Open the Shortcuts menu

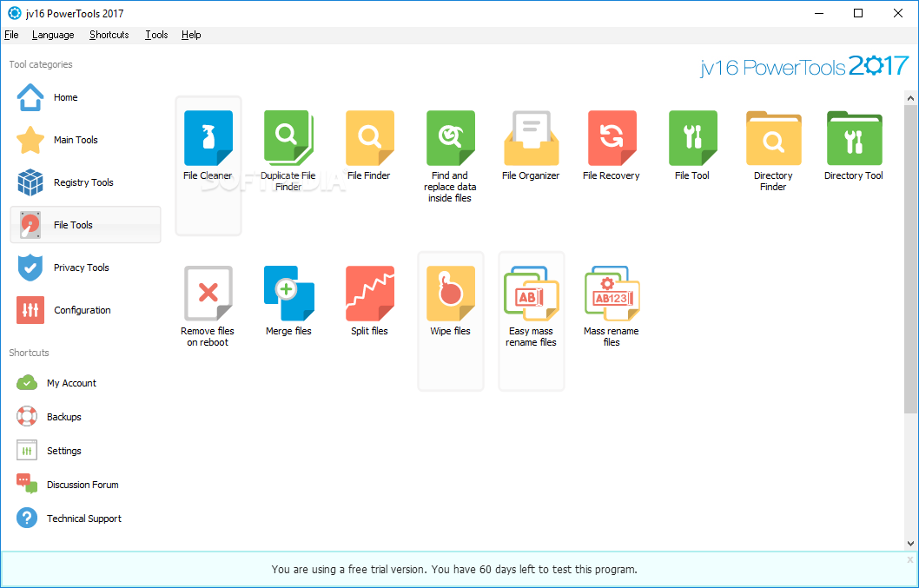coord(109,35)
